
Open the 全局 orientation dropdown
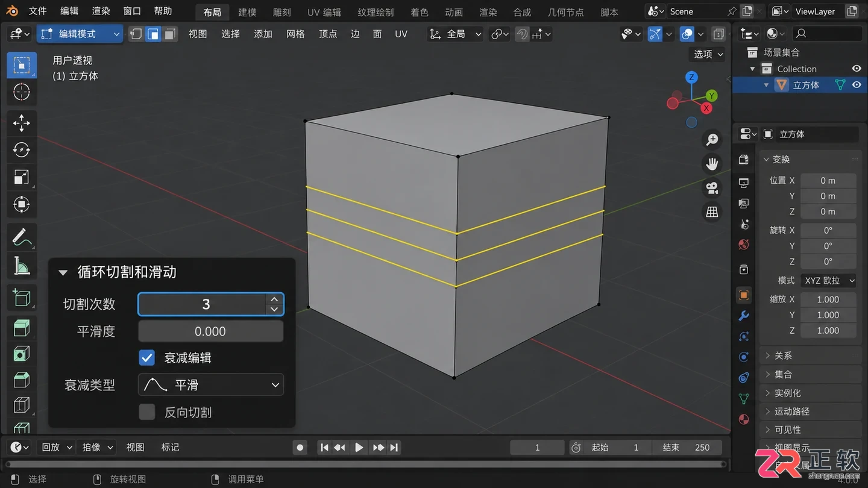[x=456, y=34]
